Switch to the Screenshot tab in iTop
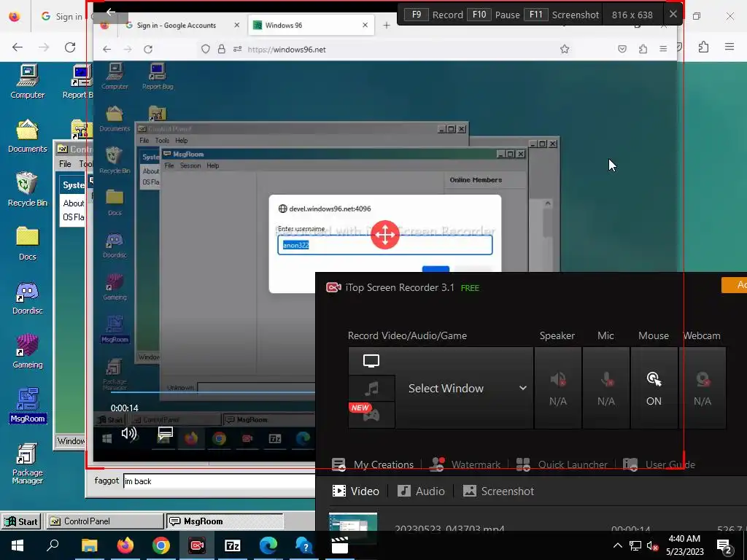 tap(498, 491)
